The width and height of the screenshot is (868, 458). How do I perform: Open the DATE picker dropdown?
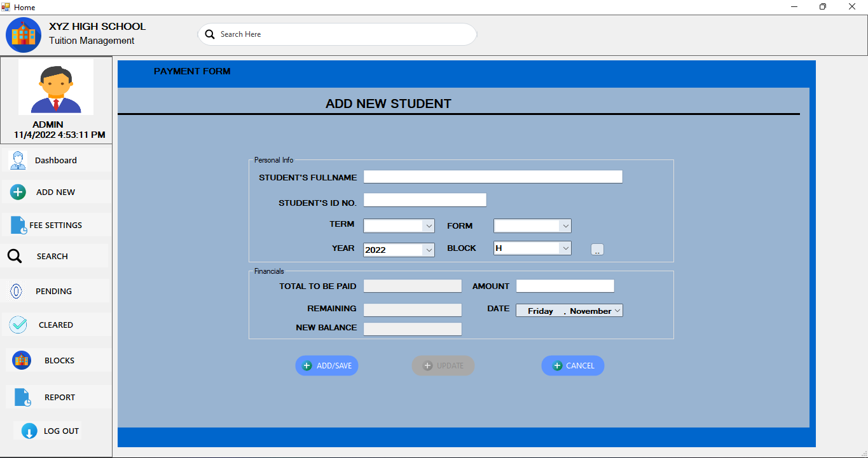tap(617, 310)
